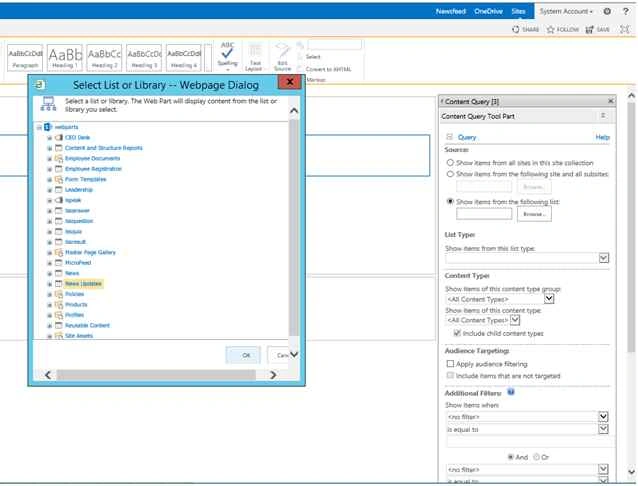Click the Spelling check icon in ribbon
638x486 pixels.
(x=227, y=52)
